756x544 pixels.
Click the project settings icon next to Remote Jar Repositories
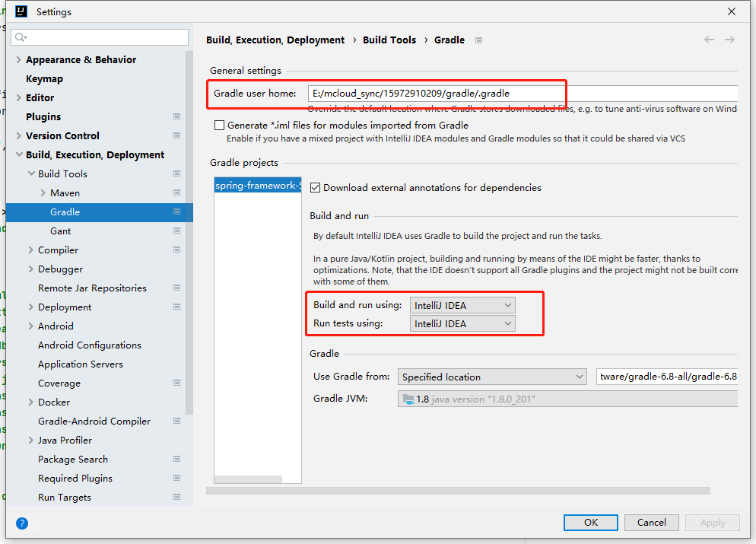tap(177, 288)
